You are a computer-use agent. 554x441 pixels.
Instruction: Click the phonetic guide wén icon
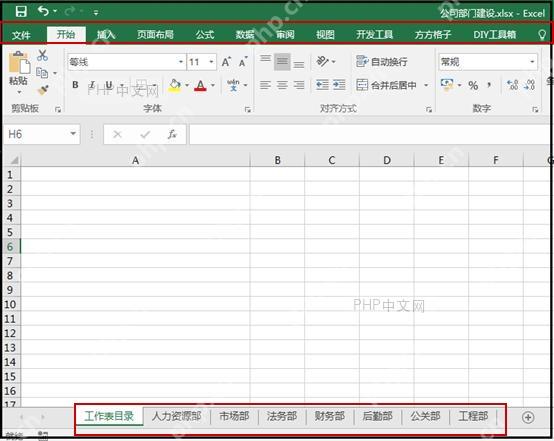point(233,85)
